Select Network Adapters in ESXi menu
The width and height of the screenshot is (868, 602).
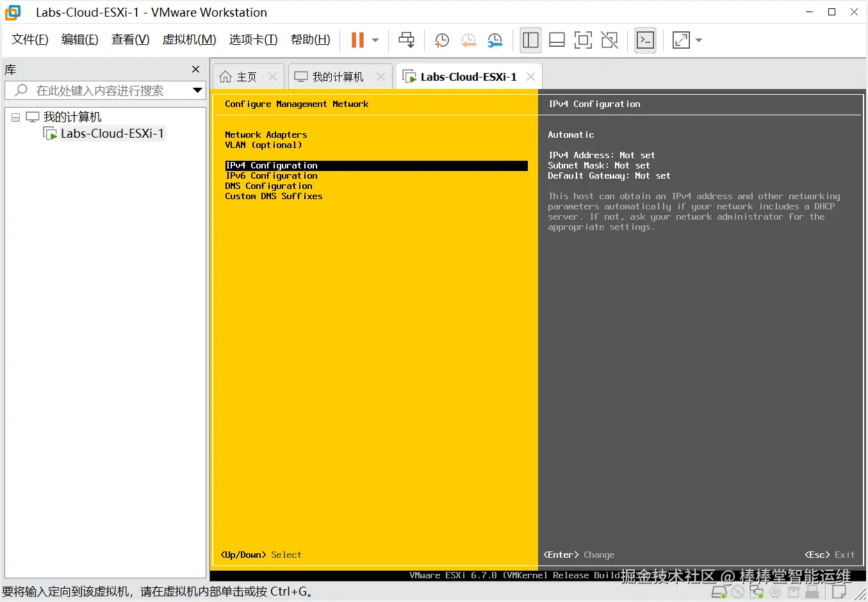(266, 134)
